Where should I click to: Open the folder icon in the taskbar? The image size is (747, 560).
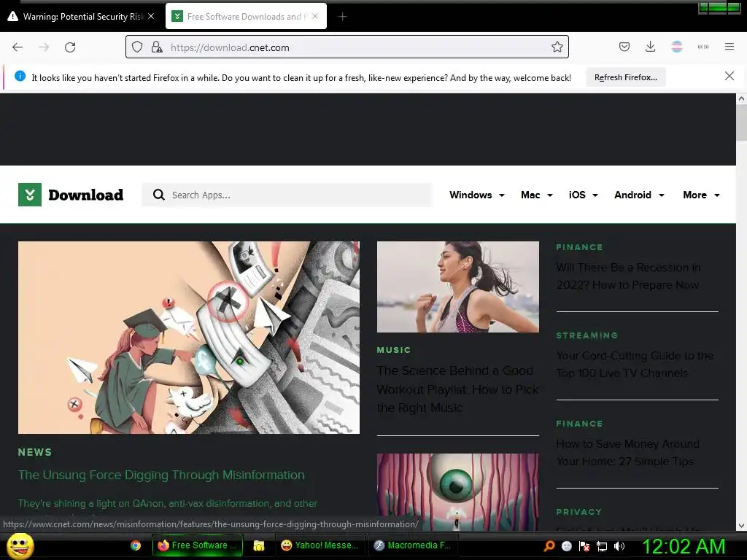point(259,545)
